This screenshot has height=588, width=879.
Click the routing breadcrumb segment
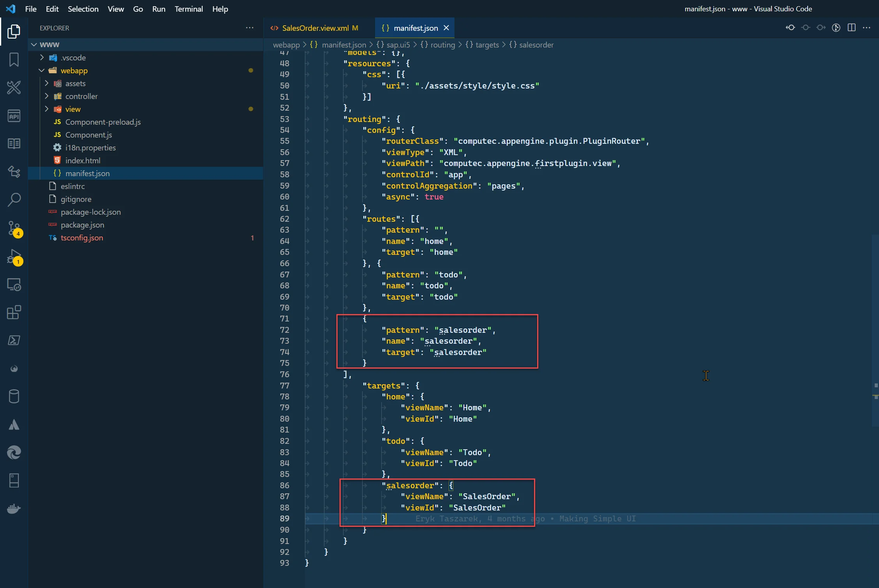[x=442, y=45]
